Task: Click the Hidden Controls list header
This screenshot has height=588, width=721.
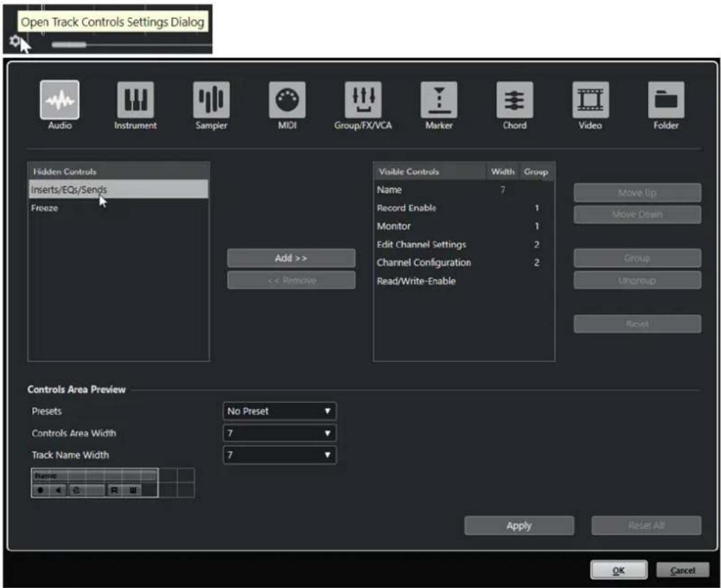Action: click(x=118, y=171)
